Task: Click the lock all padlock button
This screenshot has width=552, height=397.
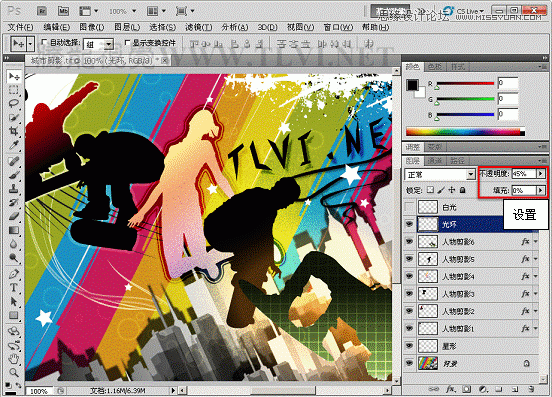Action: point(463,190)
